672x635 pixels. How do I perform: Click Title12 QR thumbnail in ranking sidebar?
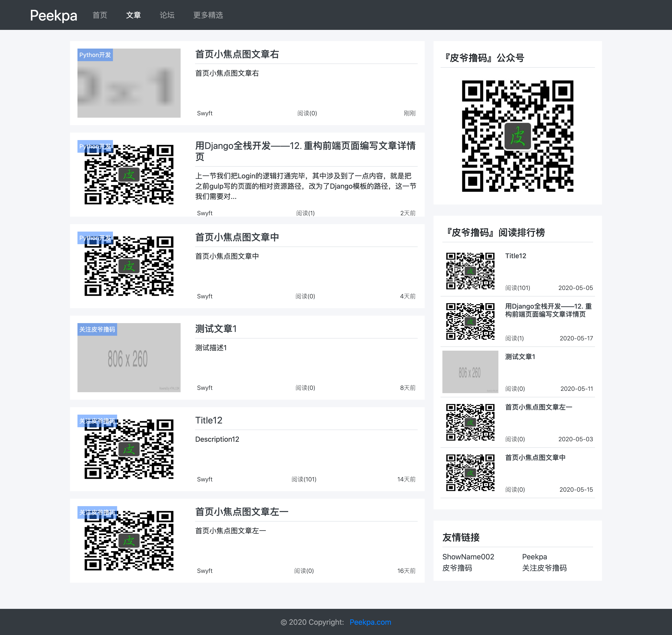[x=470, y=271]
